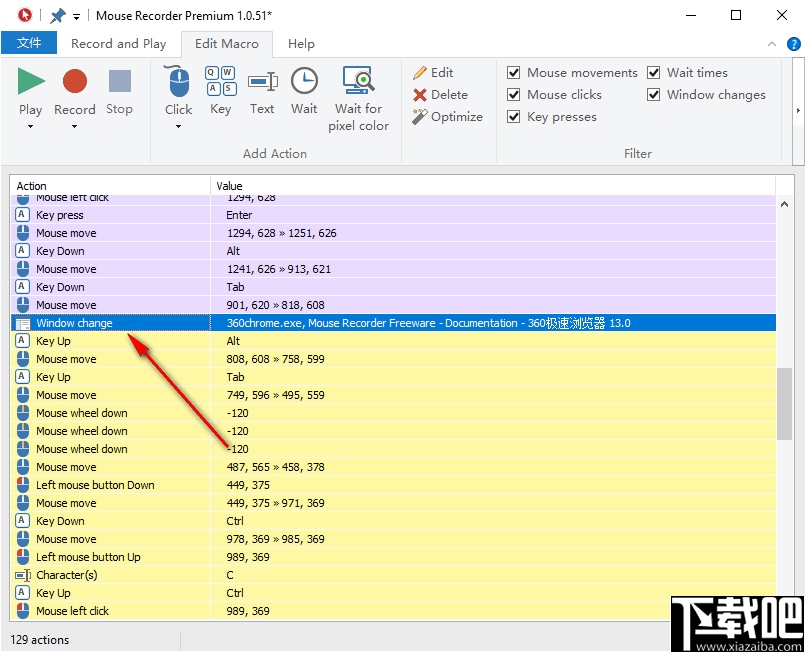The width and height of the screenshot is (806, 652).
Task: Open the Record dropdown arrow
Action: [x=75, y=126]
